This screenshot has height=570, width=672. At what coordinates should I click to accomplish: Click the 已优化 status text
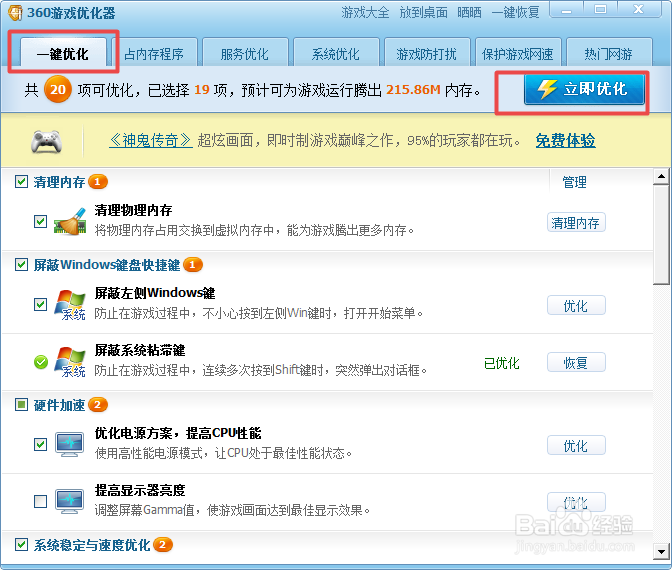[501, 363]
